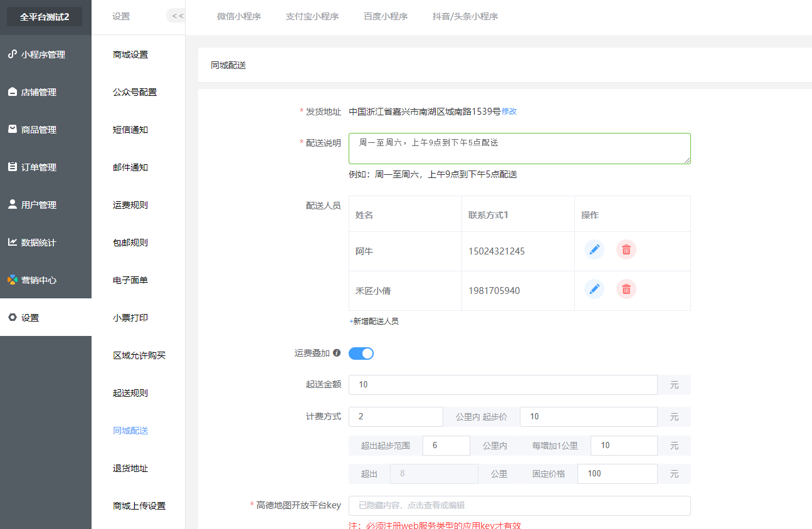Image resolution: width=812 pixels, height=529 pixels.
Task: Switch to the 支付宝小程序 tab
Action: click(x=312, y=17)
